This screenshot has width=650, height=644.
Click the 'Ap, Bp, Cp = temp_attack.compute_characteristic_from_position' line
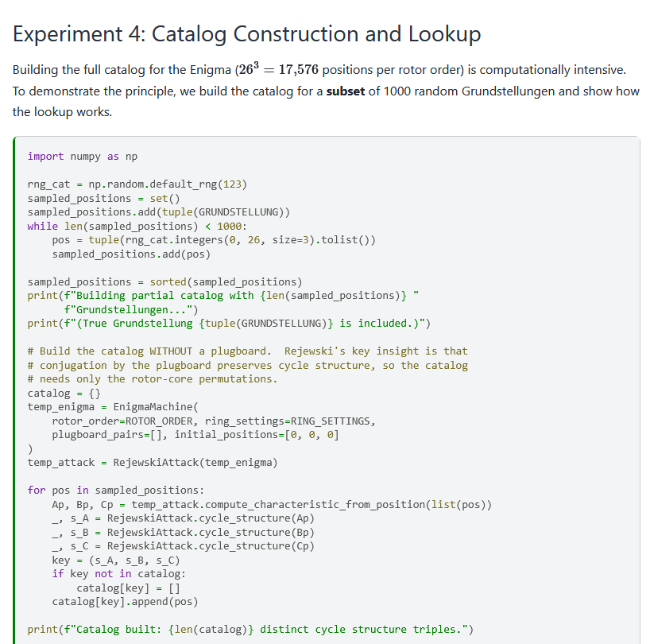[272, 504]
